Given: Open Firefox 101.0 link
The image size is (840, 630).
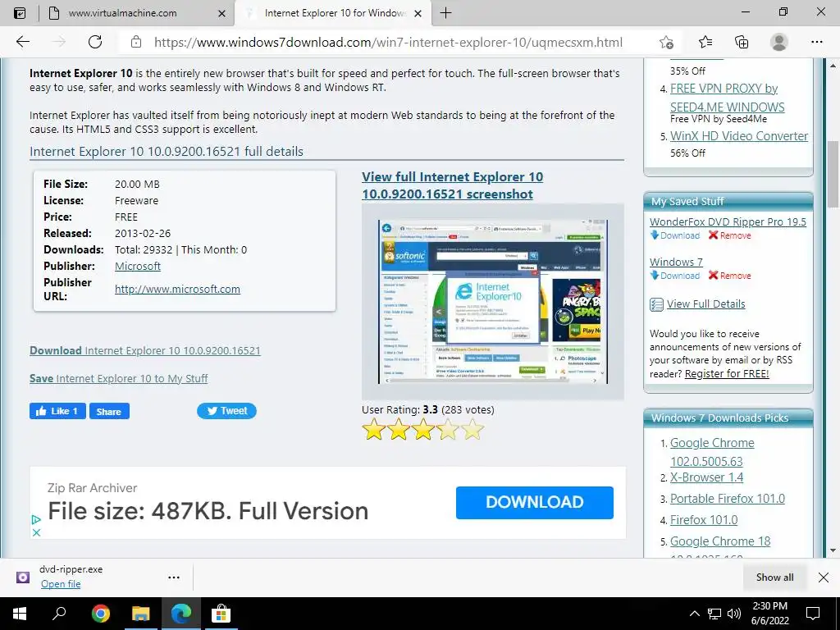Looking at the screenshot, I should click(x=703, y=520).
